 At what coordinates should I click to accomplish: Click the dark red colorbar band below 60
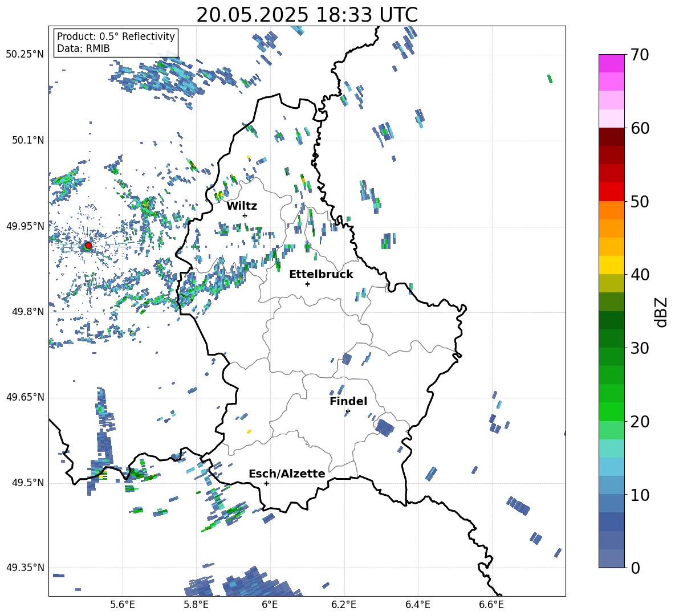(x=611, y=137)
